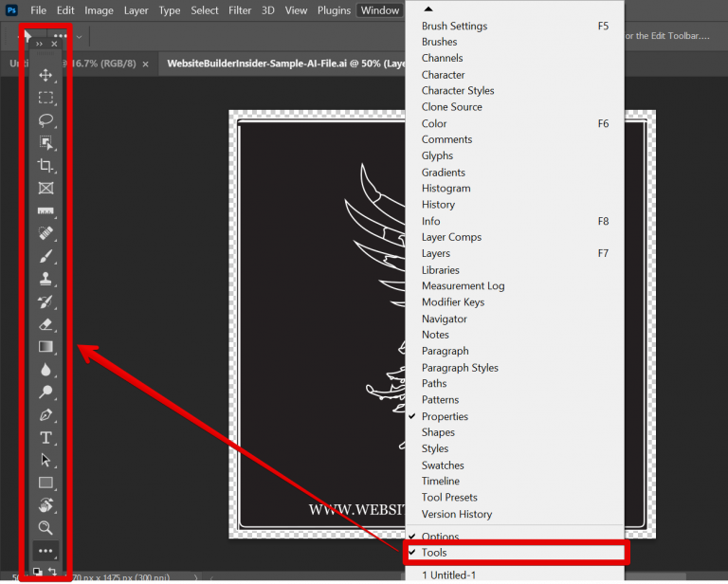Close the first document tab
The image size is (728, 584).
pyautogui.click(x=146, y=64)
